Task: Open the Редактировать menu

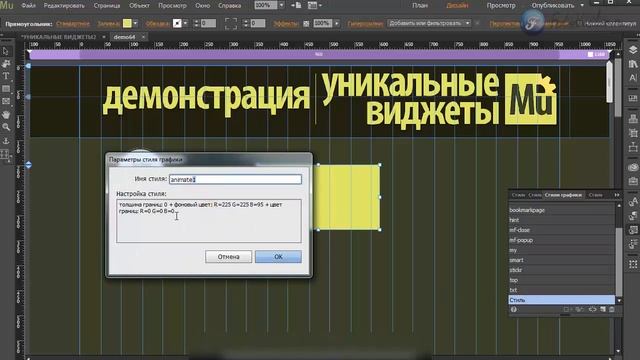Action: pos(64,6)
